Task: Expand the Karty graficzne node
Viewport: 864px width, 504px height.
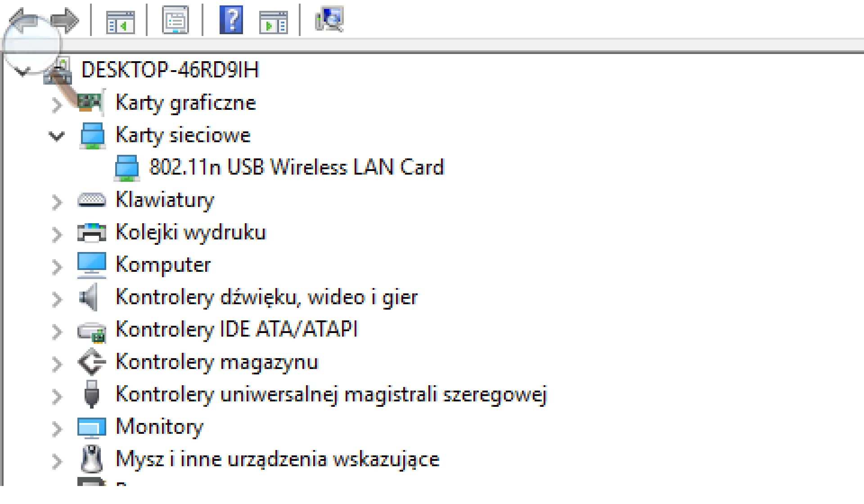Action: pyautogui.click(x=57, y=104)
